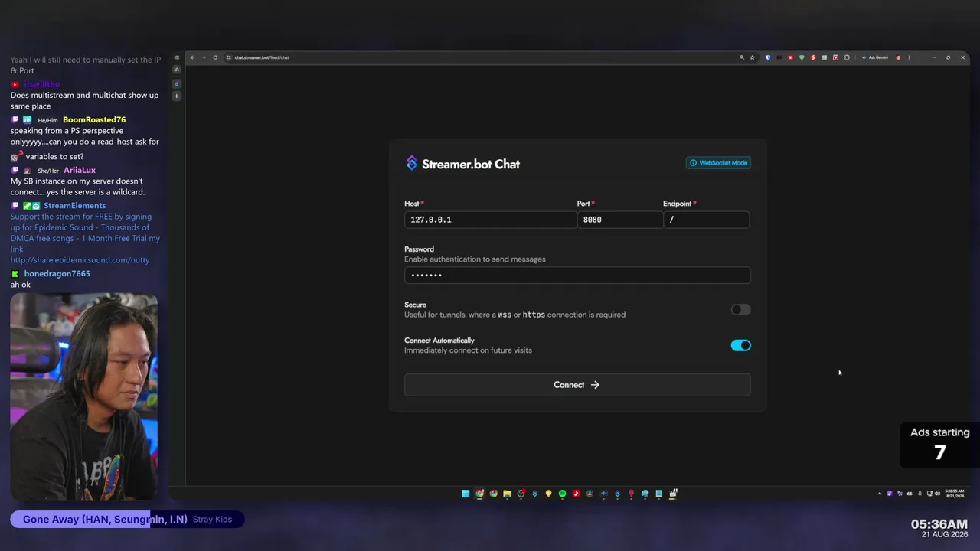The width and height of the screenshot is (980, 551).
Task: Click the bonedragon7665 username in chat
Action: point(57,274)
